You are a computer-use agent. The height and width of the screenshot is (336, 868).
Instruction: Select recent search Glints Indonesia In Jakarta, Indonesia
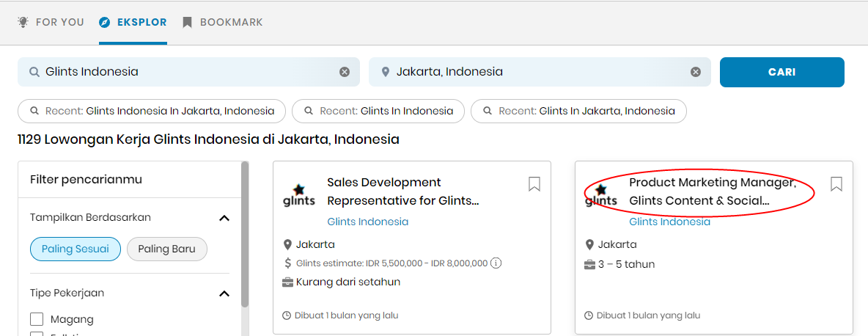click(x=152, y=111)
